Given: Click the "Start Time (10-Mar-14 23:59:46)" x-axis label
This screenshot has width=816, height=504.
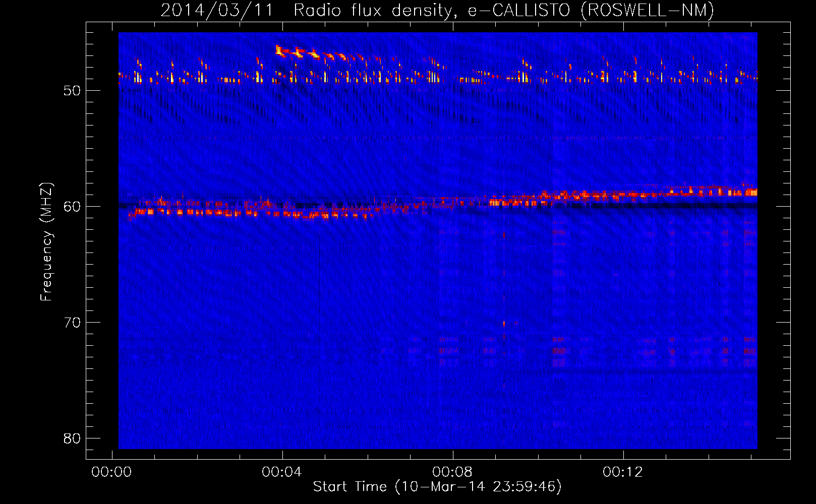Looking at the screenshot, I should 437,487.
